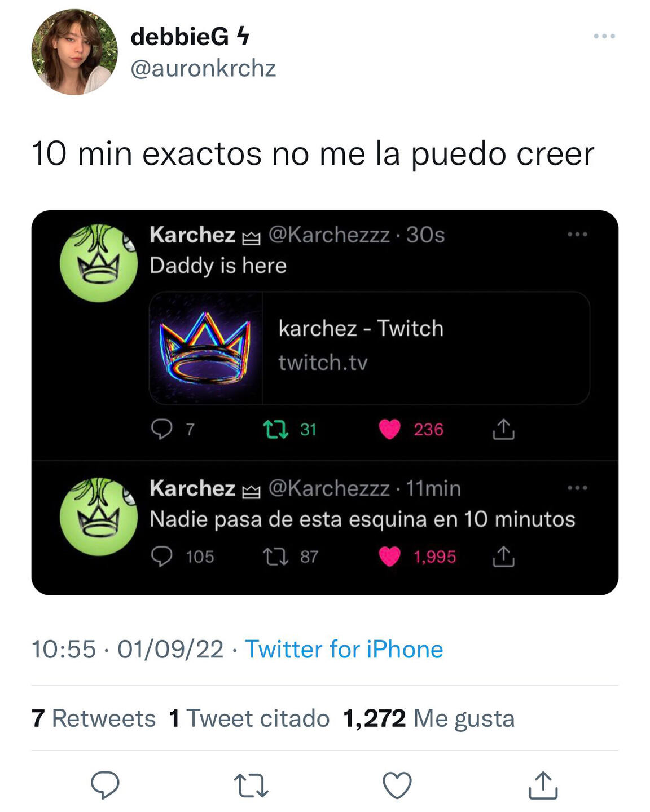Screen dimensions: 650x812
Task: Open the Twitter for iPhone link
Action: pyautogui.click(x=344, y=649)
